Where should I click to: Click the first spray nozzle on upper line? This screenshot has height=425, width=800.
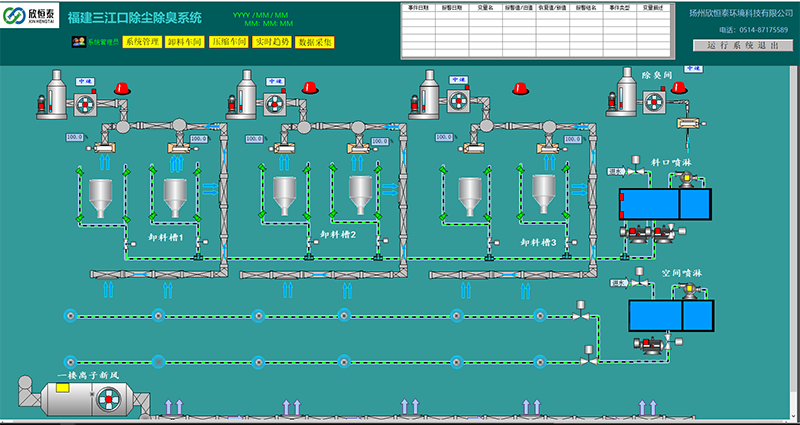pyautogui.click(x=71, y=316)
